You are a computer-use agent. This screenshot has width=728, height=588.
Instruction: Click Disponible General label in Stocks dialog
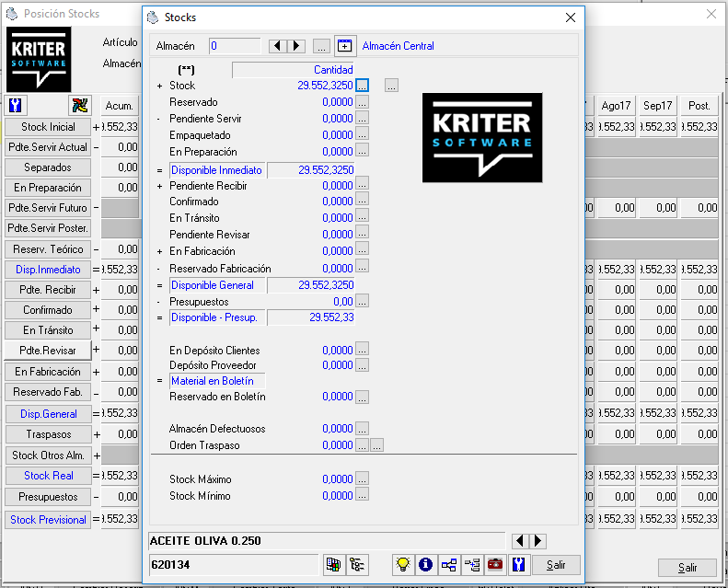217,285
